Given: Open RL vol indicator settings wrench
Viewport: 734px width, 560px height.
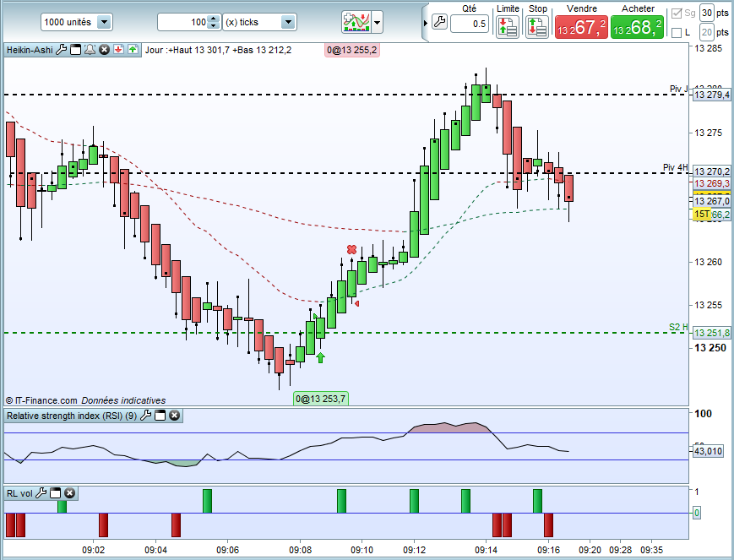Looking at the screenshot, I should pos(41,493).
